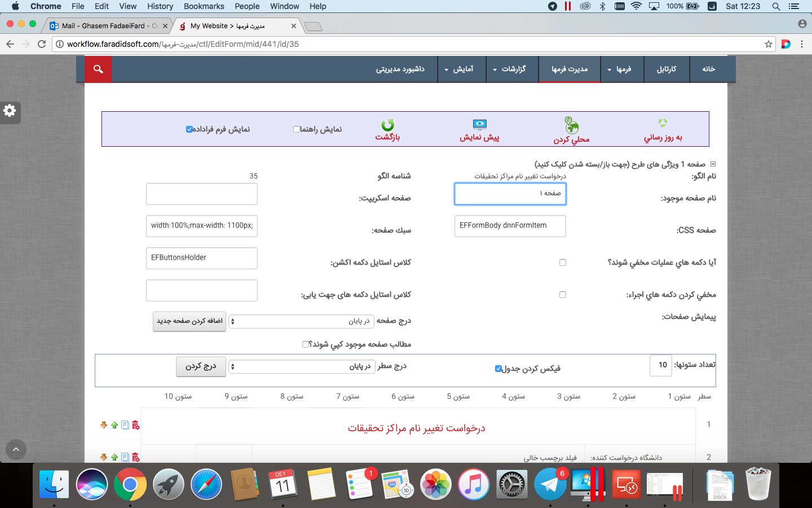Toggle نمایش راهنما (show help) checkbox
Screen dimensions: 812x508
297,129
